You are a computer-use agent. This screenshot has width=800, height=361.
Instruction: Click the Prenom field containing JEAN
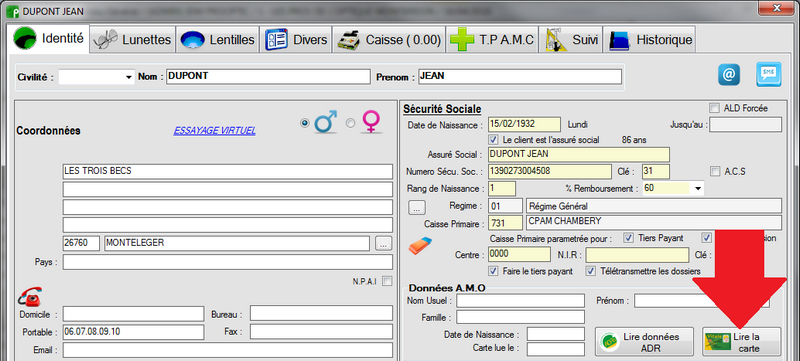519,76
